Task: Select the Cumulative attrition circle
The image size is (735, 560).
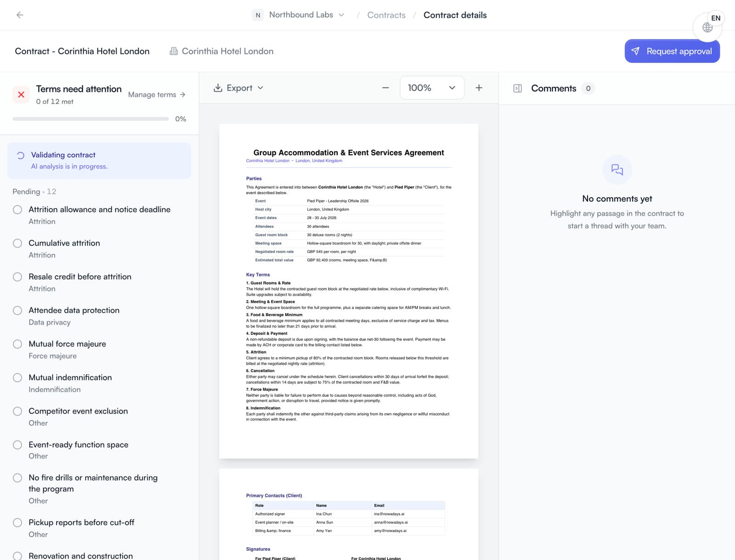Action: click(17, 243)
